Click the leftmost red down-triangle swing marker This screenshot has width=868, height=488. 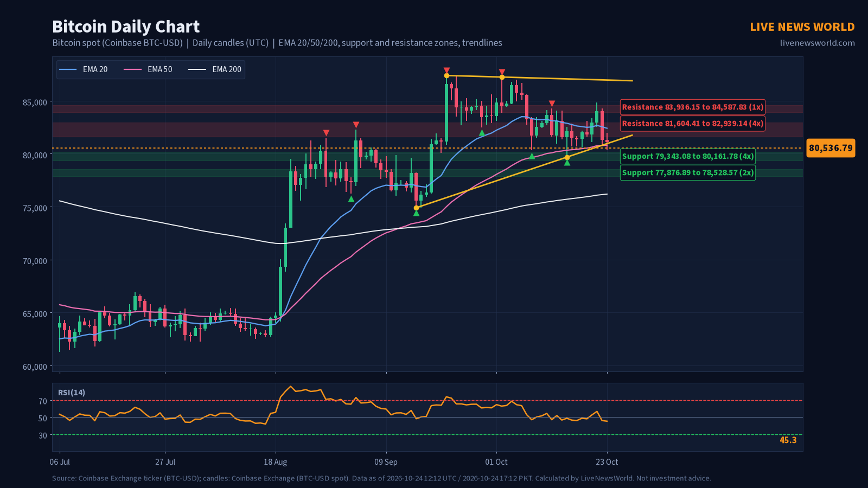(x=326, y=133)
